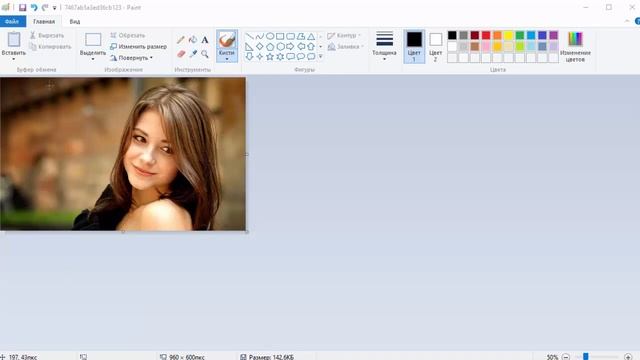Viewport: 640px width, 360px height.
Task: Select Цвет 2 color box
Action: (436, 47)
